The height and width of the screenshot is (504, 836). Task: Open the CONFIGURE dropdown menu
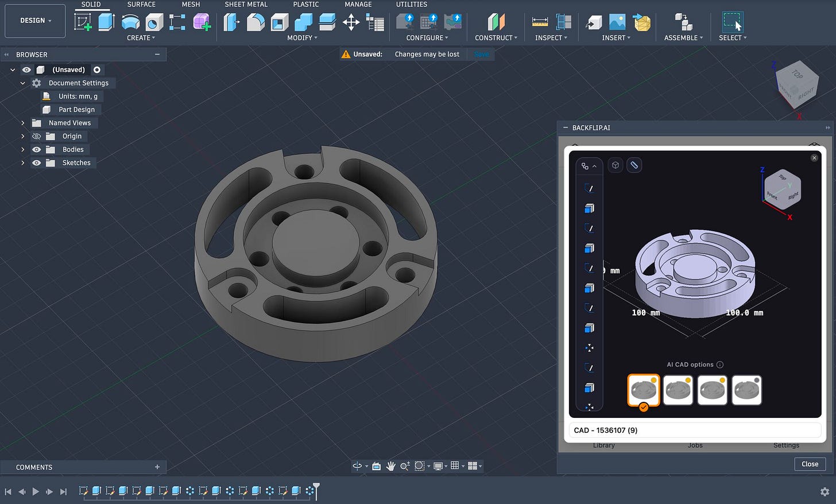click(x=427, y=38)
